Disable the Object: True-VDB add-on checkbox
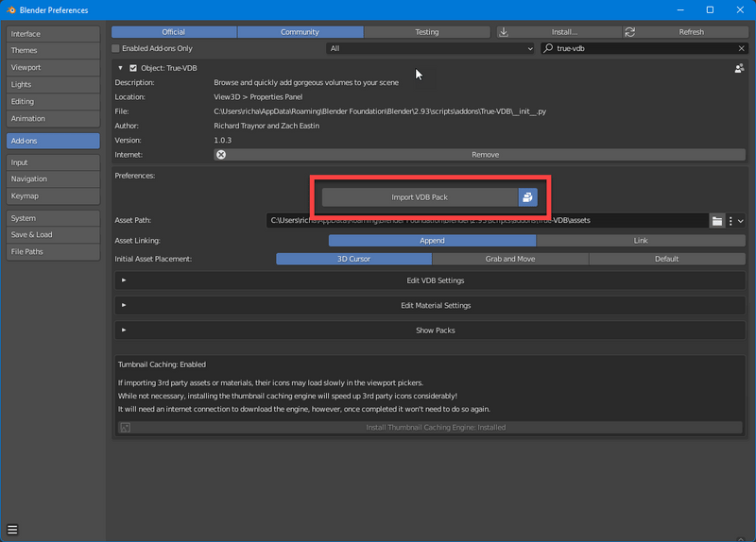Image resolution: width=756 pixels, height=542 pixels. (133, 68)
